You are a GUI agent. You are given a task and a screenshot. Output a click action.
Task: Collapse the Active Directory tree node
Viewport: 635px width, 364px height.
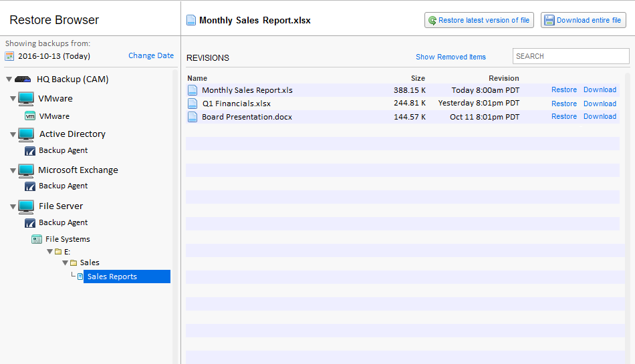pyautogui.click(x=13, y=135)
